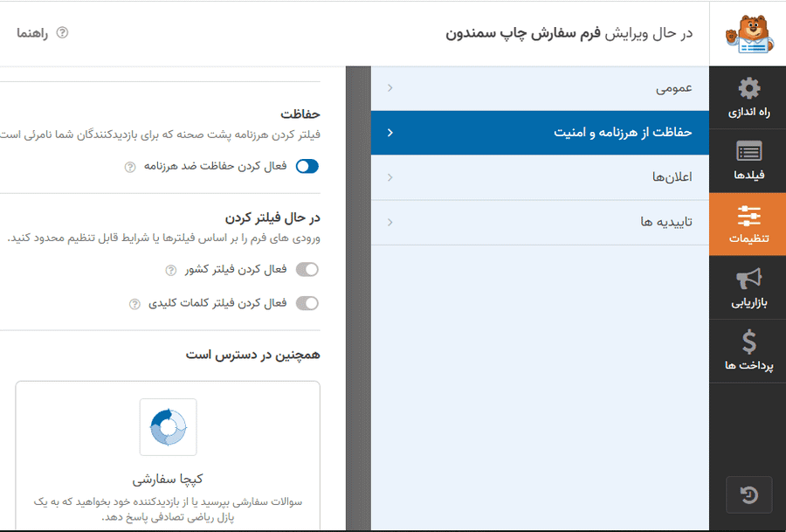Enable the فیلتر کشور toggle
786x532 pixels.
(x=307, y=269)
